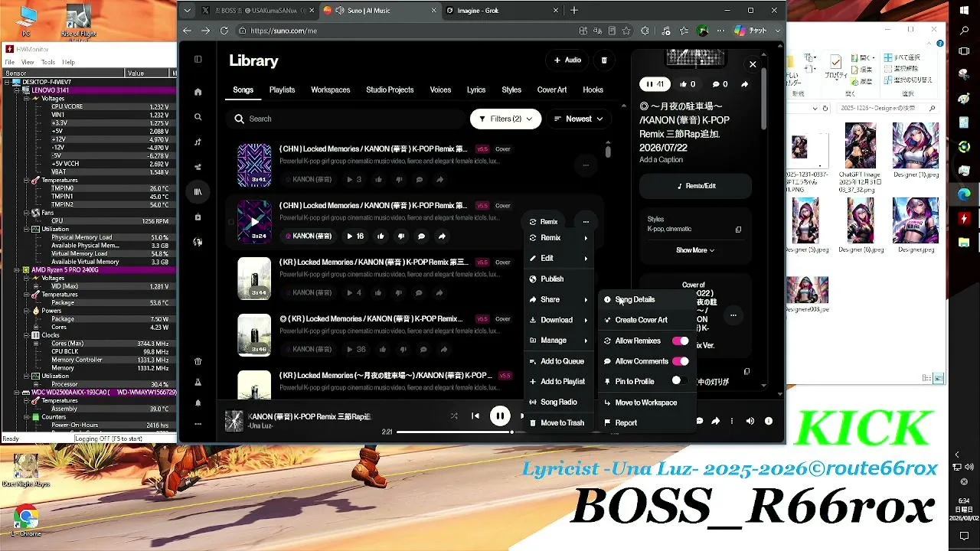Open Song Details from the submenu
This screenshot has width=980, height=551.
tap(647, 300)
